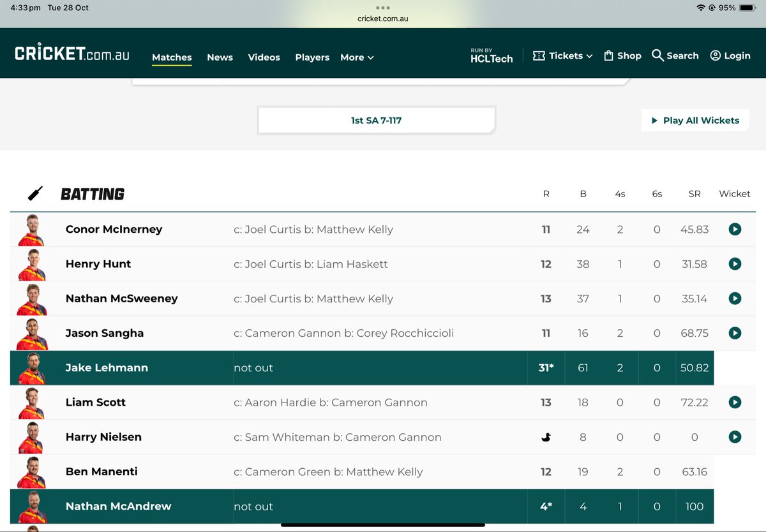Open Ben Manenti's player name link
The height and width of the screenshot is (532, 766).
[101, 471]
